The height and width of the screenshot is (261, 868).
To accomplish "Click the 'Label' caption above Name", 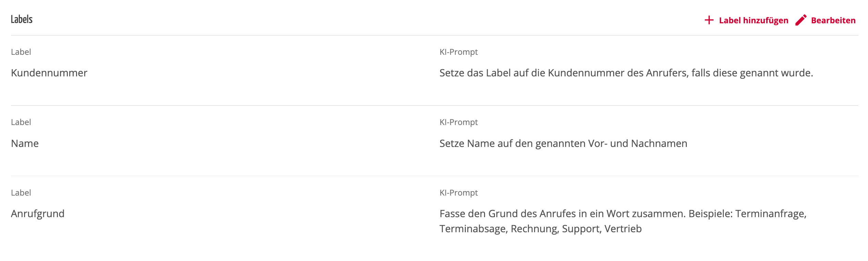I will pos(21,122).
